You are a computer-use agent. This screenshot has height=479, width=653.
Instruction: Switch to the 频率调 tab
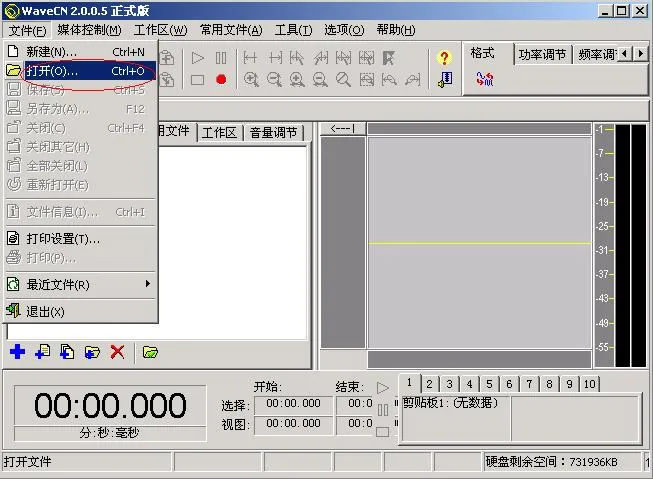[x=596, y=55]
